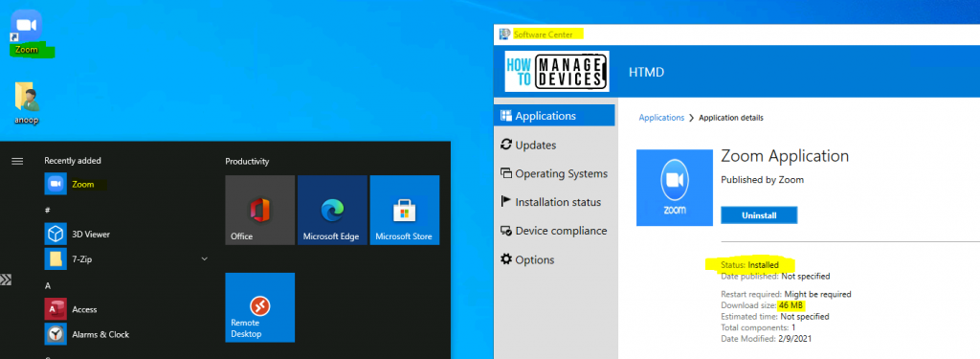Click the How To Manage Devices logo

tap(557, 71)
